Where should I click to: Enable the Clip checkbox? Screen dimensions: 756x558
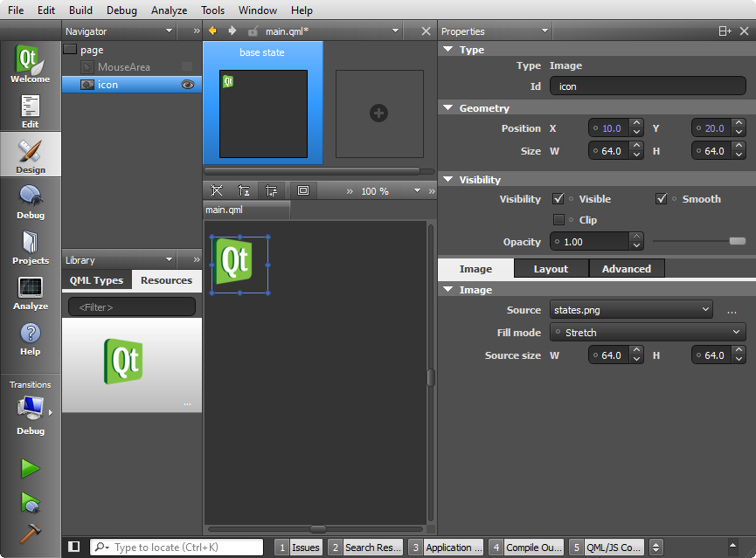coord(558,220)
